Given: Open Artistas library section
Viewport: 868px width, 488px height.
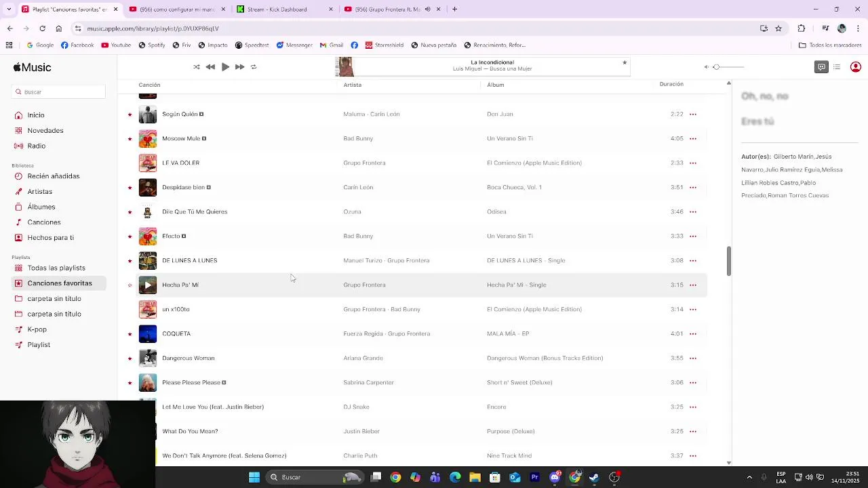Looking at the screenshot, I should pyautogui.click(x=39, y=192).
